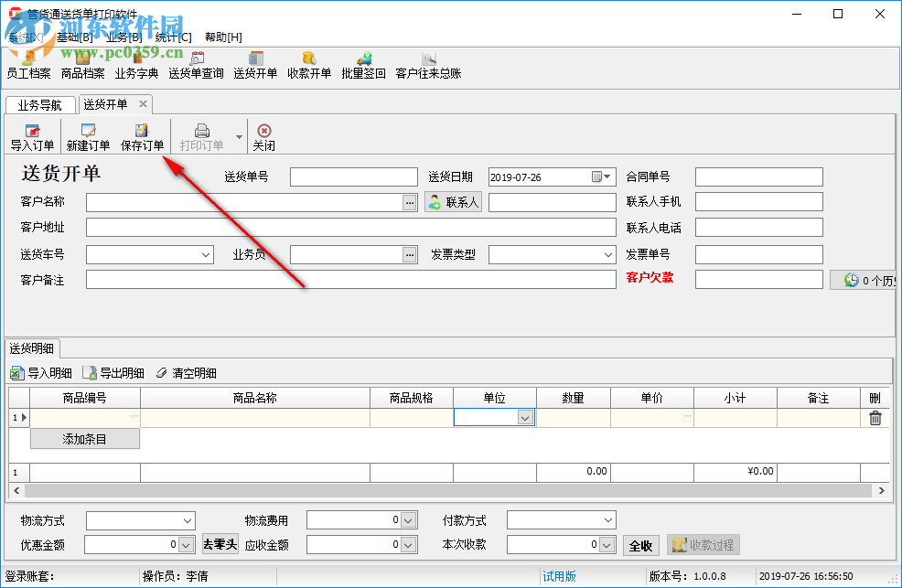902x588 pixels.
Task: Click the 全收 button
Action: coord(641,545)
